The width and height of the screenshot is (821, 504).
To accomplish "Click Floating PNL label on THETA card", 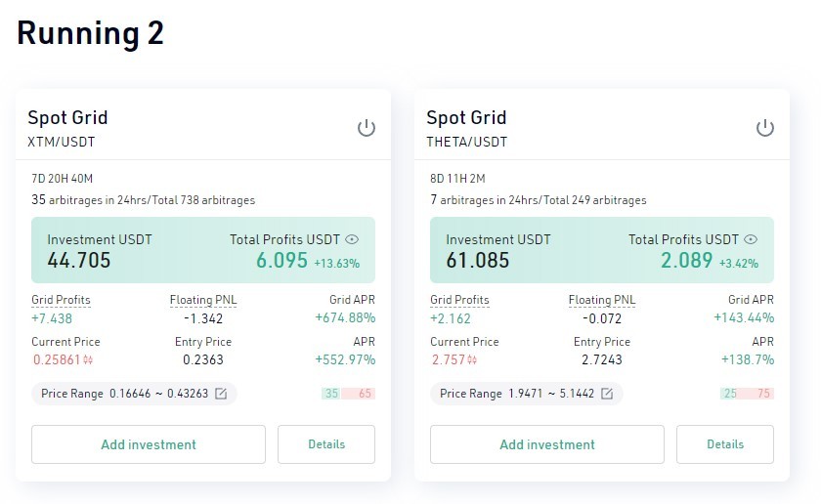I will point(602,300).
